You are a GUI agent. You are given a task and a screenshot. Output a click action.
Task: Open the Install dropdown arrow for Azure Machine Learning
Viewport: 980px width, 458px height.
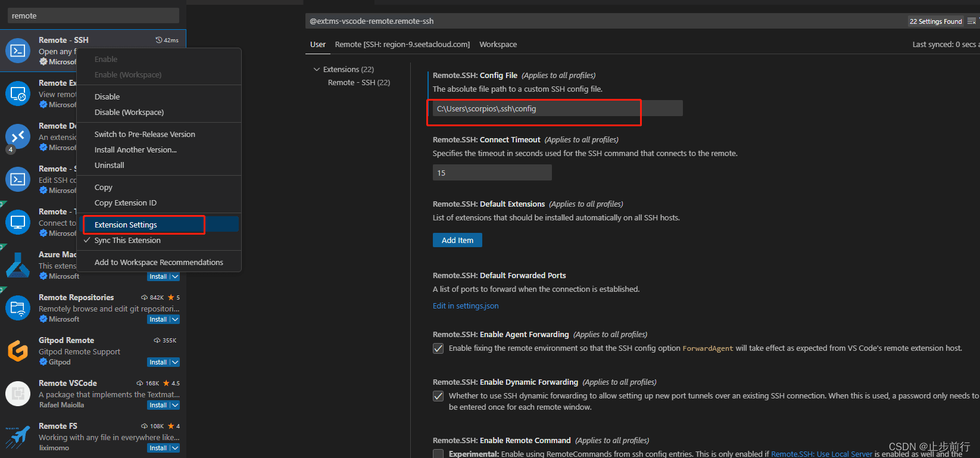coord(174,276)
